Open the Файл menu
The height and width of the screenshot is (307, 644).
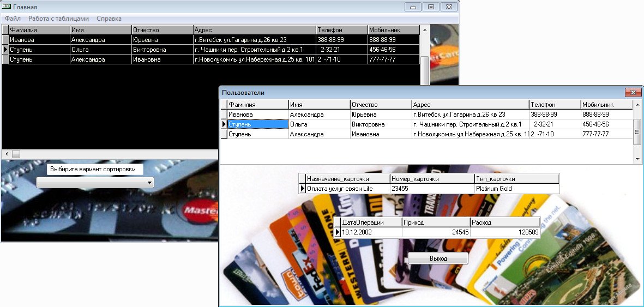click(x=13, y=19)
